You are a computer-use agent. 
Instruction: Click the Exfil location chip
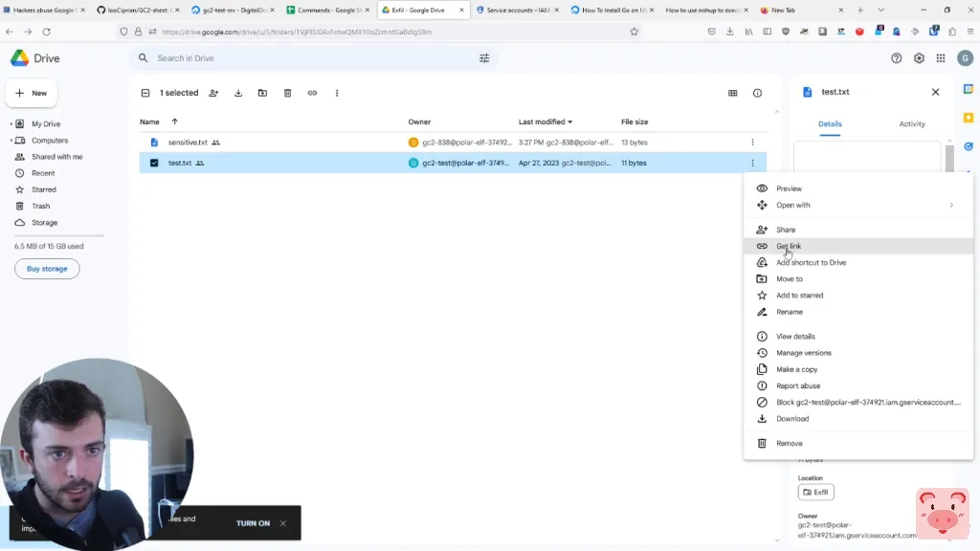(815, 493)
